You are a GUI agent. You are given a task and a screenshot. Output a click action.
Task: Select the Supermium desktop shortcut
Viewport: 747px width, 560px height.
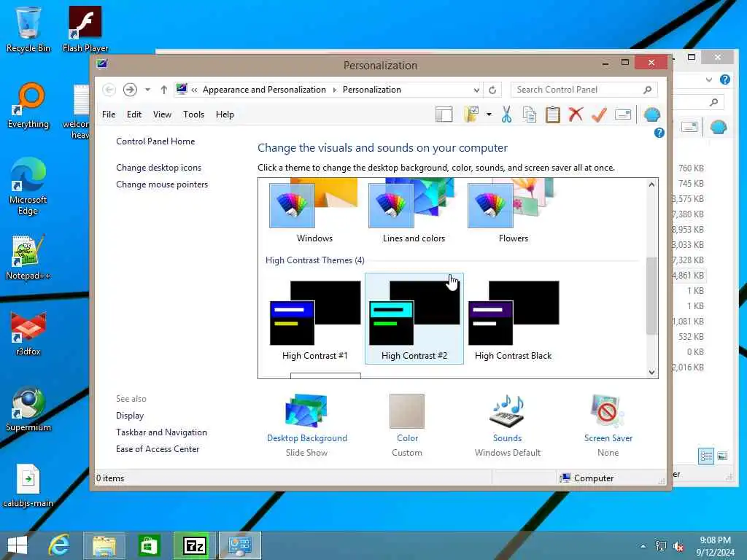tap(28, 409)
